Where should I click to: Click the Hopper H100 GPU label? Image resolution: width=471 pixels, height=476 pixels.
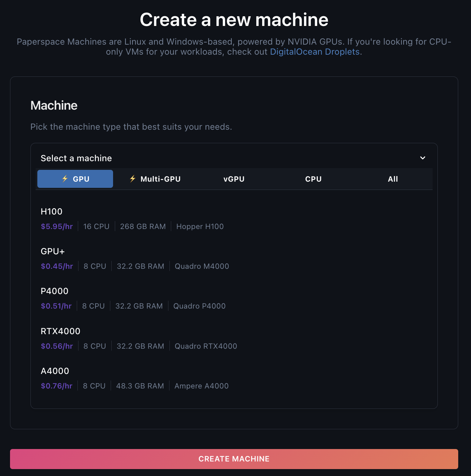200,227
